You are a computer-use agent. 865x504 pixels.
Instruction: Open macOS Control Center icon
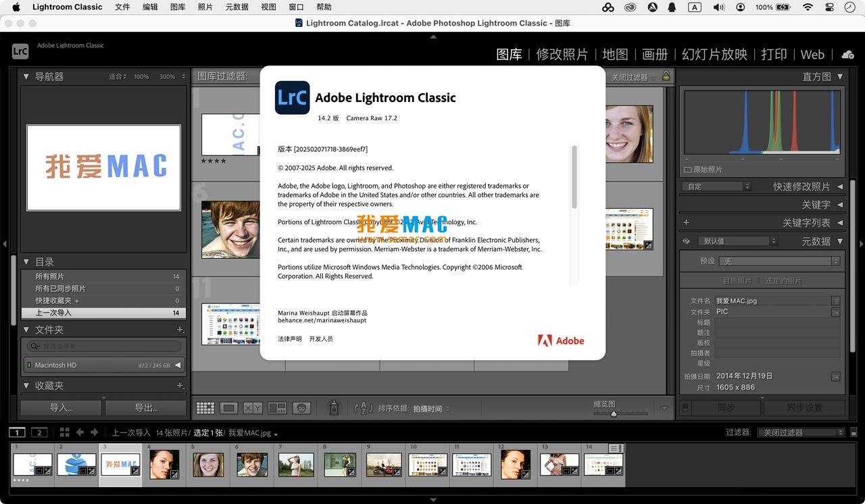(x=829, y=7)
